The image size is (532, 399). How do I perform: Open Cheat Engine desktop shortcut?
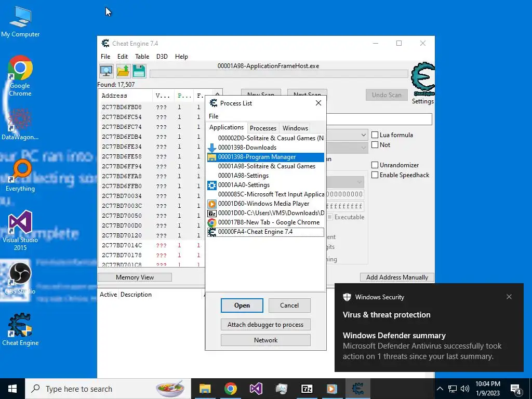[x=20, y=329]
